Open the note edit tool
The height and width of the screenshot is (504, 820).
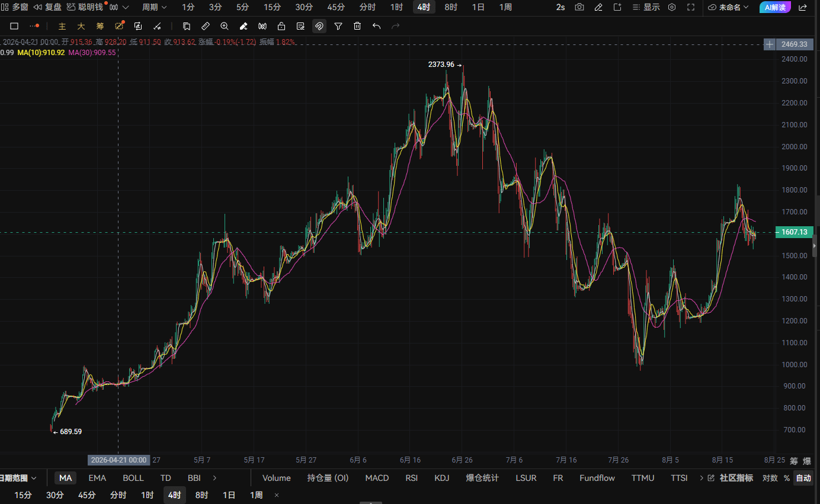click(x=300, y=26)
